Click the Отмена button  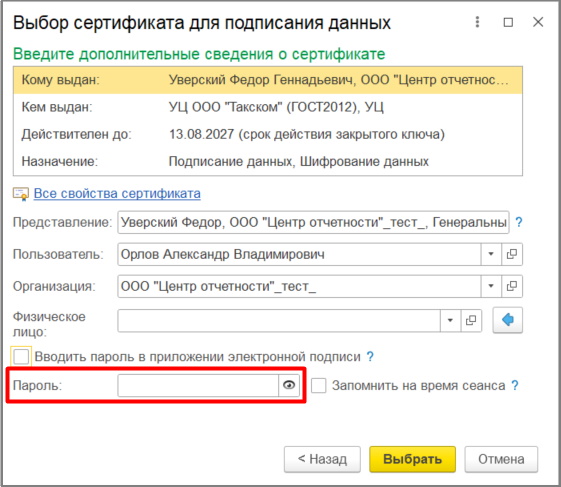click(x=501, y=459)
